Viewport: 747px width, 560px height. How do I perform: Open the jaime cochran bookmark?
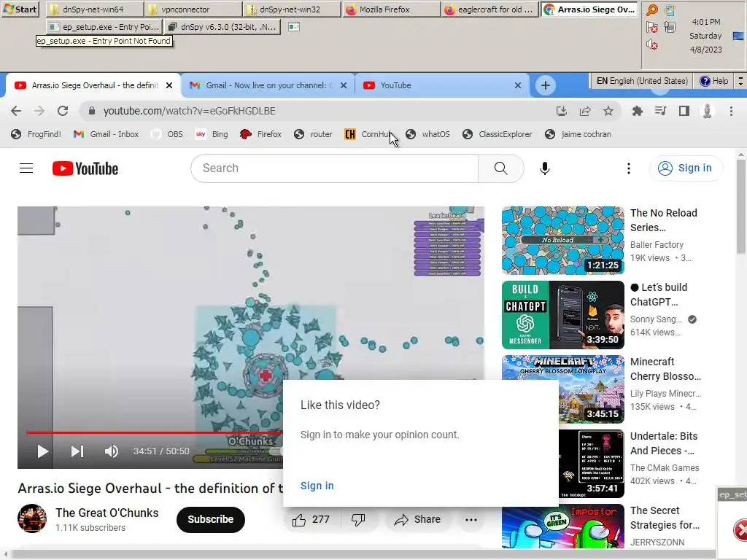(x=578, y=134)
